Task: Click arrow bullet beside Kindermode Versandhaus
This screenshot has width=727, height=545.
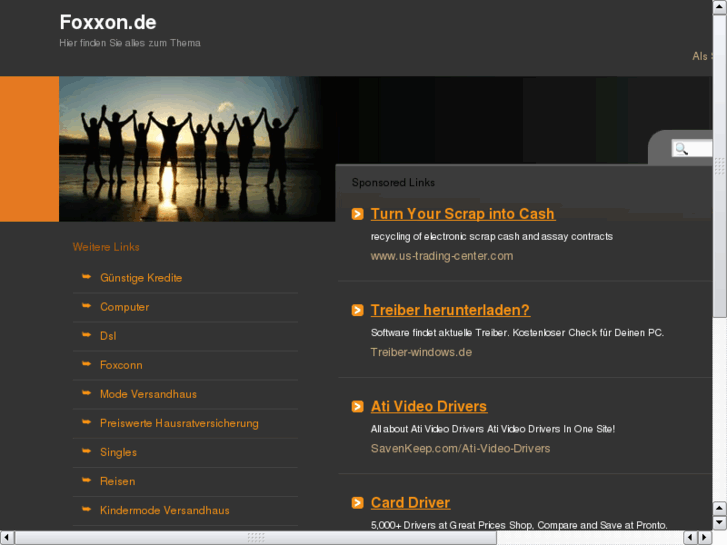Action: (86, 509)
